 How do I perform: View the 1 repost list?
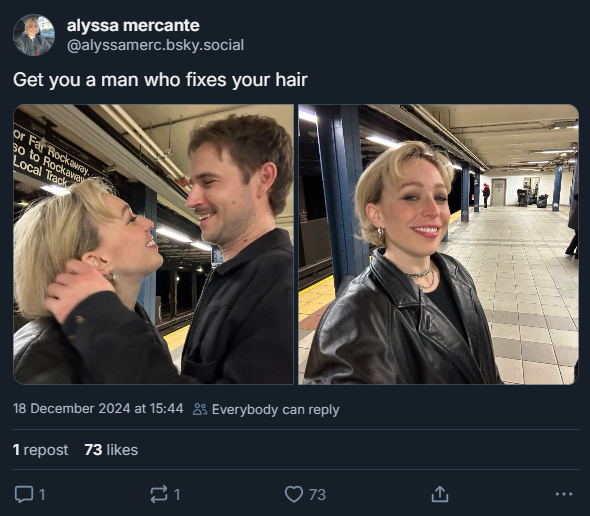coord(41,450)
